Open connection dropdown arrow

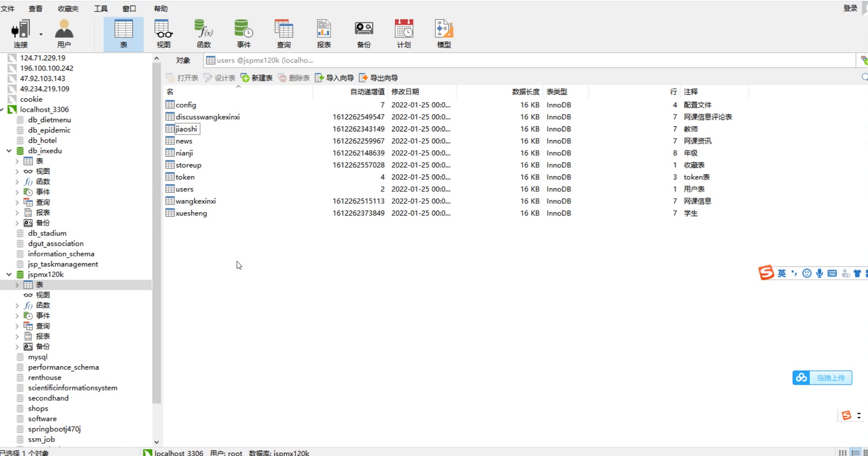pyautogui.click(x=41, y=34)
